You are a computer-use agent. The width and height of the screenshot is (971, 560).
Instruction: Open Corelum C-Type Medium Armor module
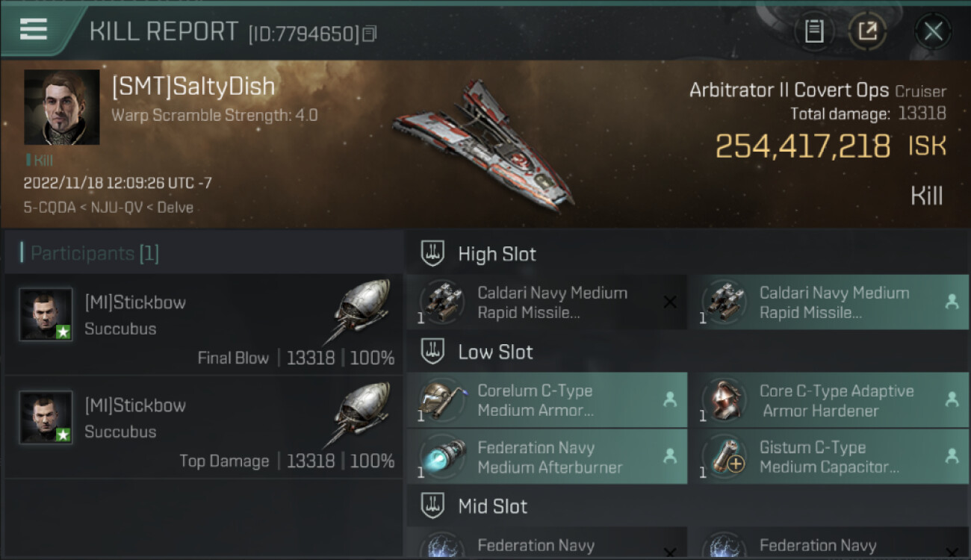tap(547, 400)
